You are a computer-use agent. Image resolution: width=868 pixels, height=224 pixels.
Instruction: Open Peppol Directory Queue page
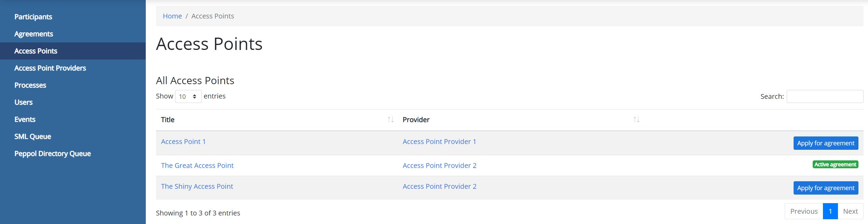[x=52, y=154]
